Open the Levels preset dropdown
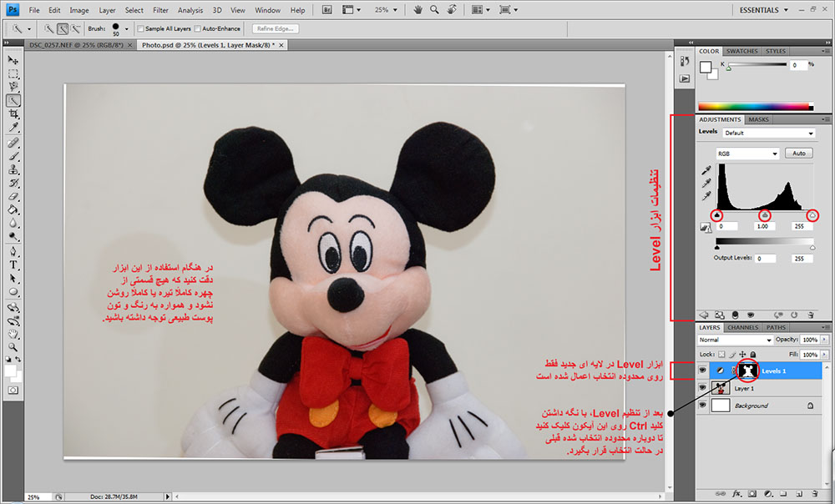The height and width of the screenshot is (504, 835). pos(769,133)
